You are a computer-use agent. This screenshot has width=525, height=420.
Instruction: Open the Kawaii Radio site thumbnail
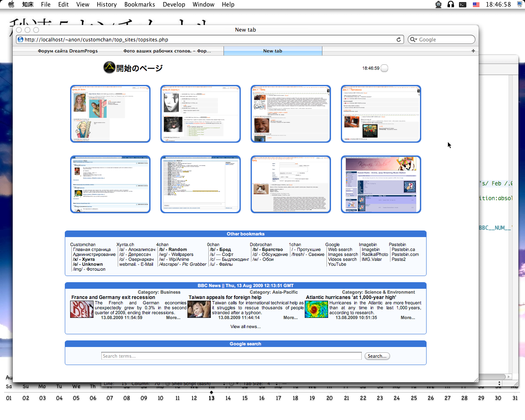coord(381,184)
